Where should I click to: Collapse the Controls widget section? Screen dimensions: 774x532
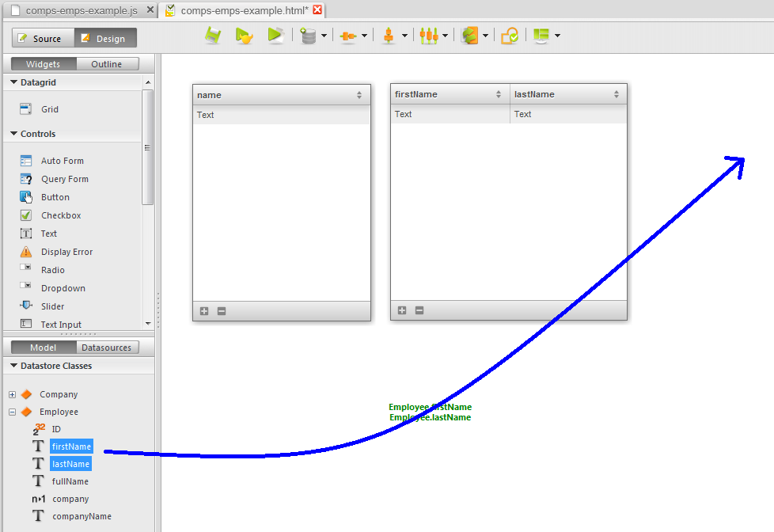click(13, 134)
